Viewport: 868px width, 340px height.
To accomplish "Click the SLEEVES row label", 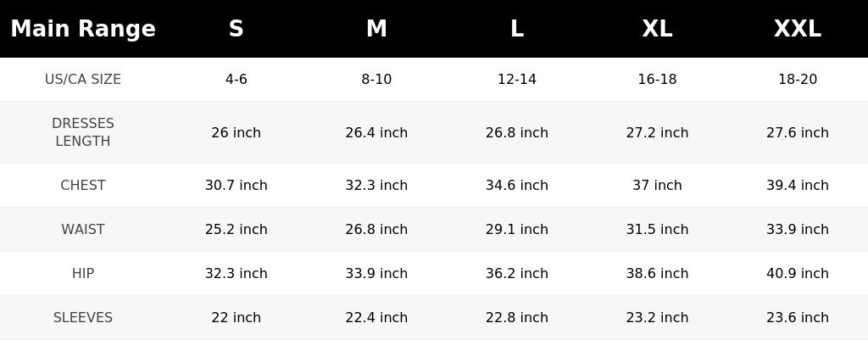I will (x=83, y=318).
